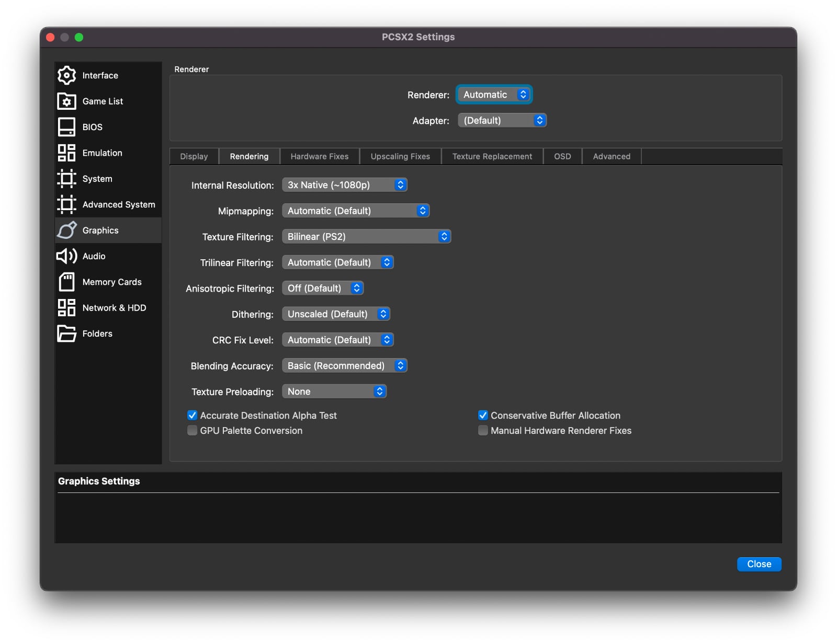Click the Game List sidebar label
This screenshot has width=837, height=644.
pyautogui.click(x=103, y=101)
